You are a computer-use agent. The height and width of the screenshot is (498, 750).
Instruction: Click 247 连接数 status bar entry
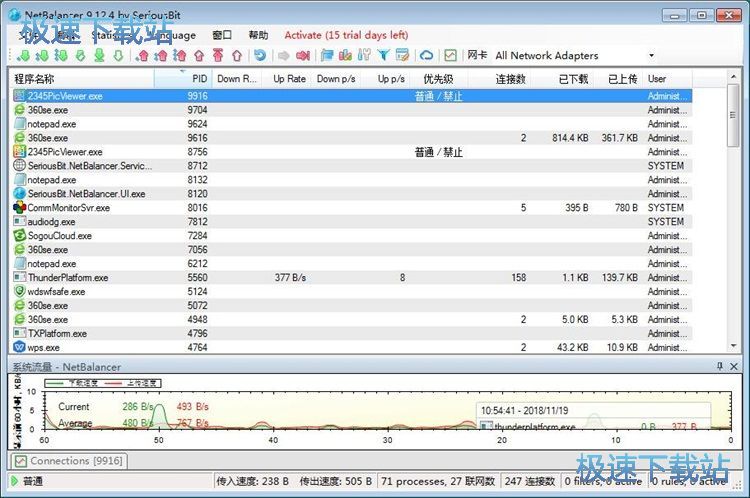click(x=529, y=481)
